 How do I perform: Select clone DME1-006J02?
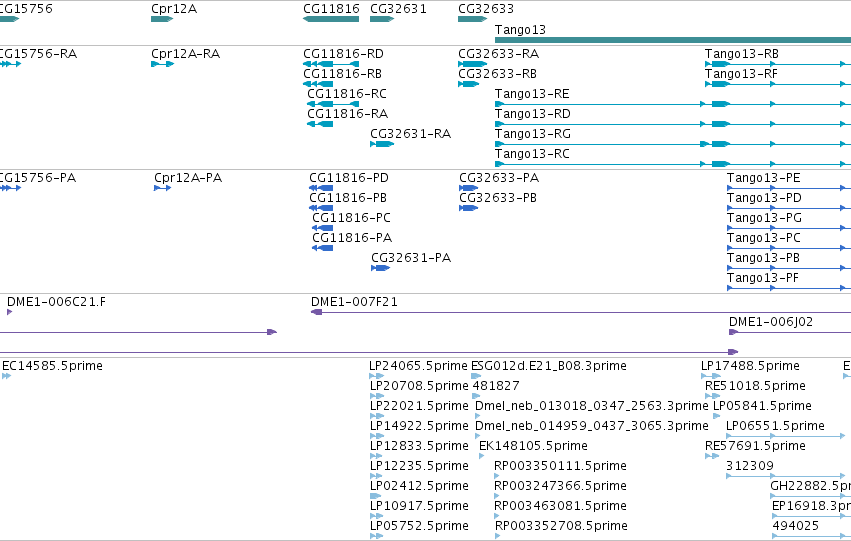pyautogui.click(x=771, y=322)
